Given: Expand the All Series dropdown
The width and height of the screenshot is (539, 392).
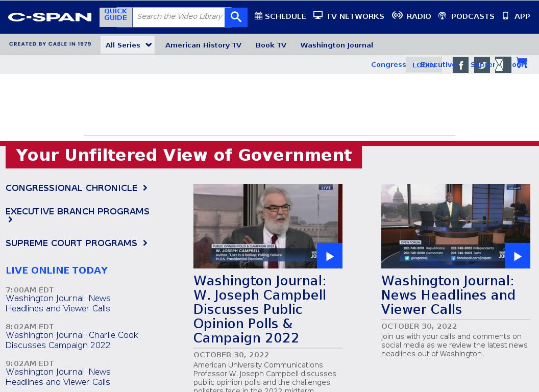Looking at the screenshot, I should pos(128,45).
